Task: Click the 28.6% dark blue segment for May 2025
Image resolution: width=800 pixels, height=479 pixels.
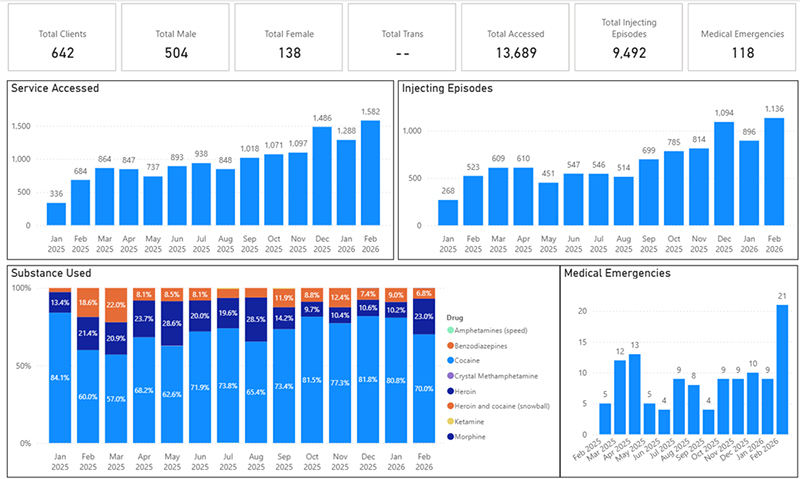Action: tap(172, 324)
